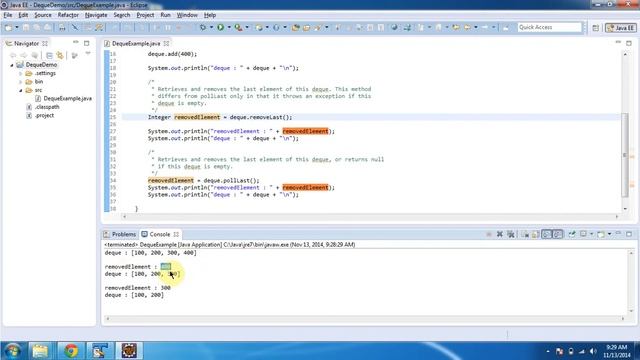Open Debug button dropdown arrow
Screen dimensions: 640x360
(211, 27)
